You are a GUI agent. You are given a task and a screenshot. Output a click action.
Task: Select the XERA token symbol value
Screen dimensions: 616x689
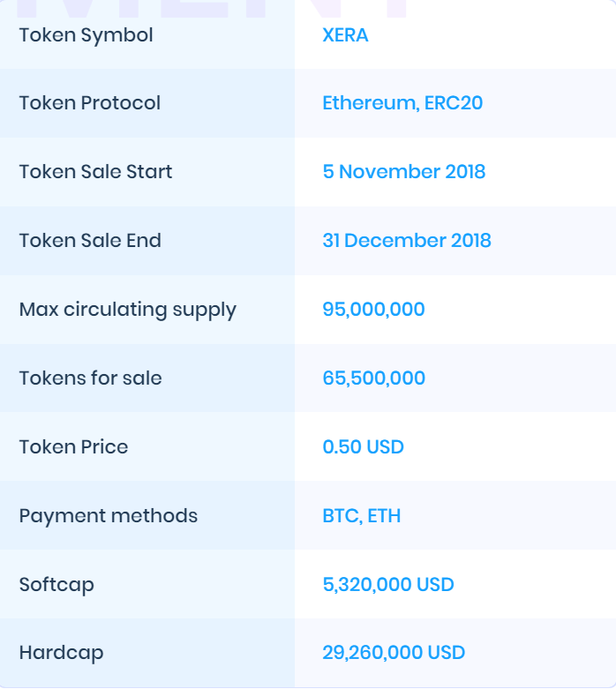(x=345, y=35)
